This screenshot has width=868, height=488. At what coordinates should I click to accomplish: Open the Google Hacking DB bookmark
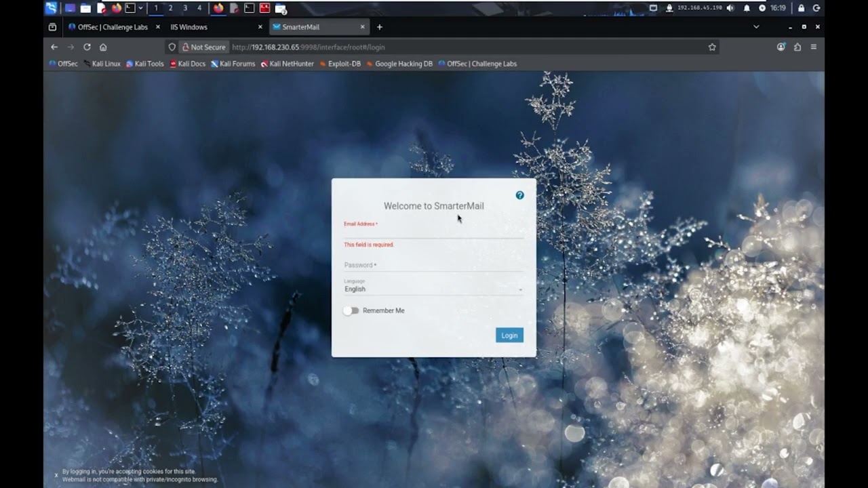[399, 64]
